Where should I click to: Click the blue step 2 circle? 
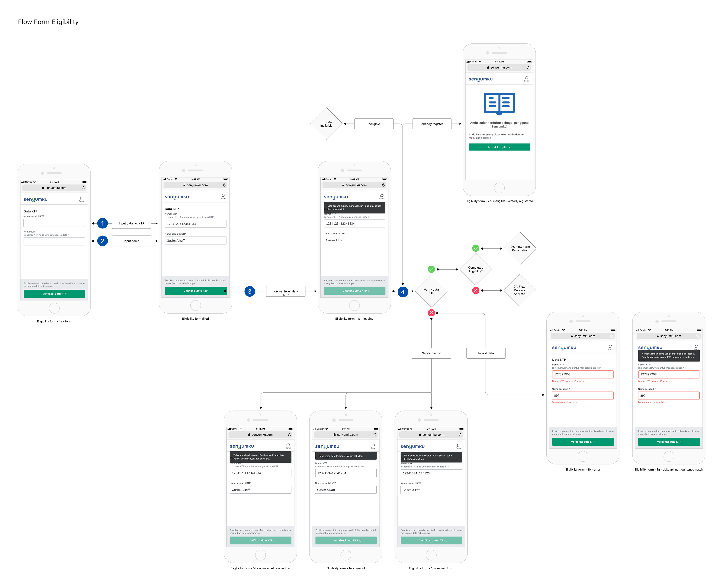pyautogui.click(x=102, y=241)
